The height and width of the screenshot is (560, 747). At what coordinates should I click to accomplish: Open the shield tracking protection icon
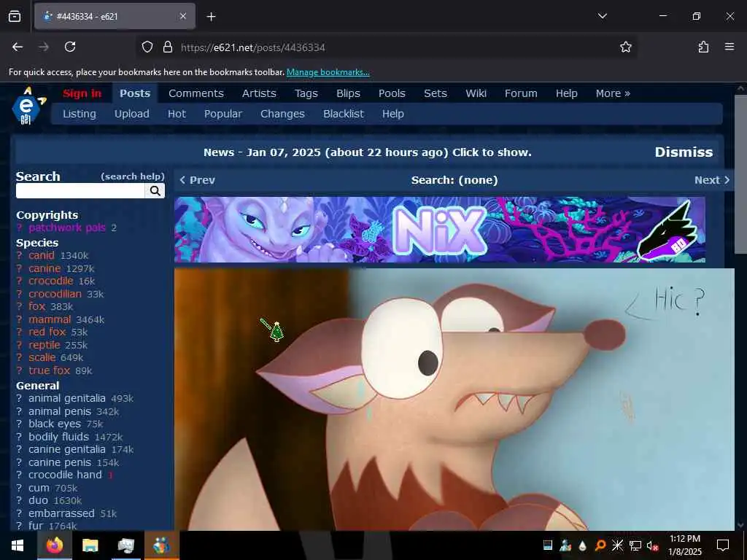(147, 47)
